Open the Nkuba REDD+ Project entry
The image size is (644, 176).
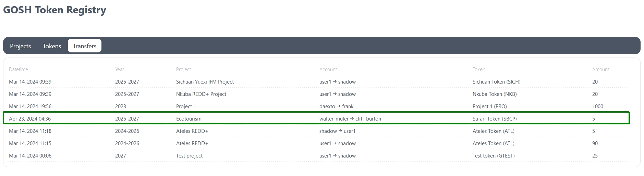[201, 94]
